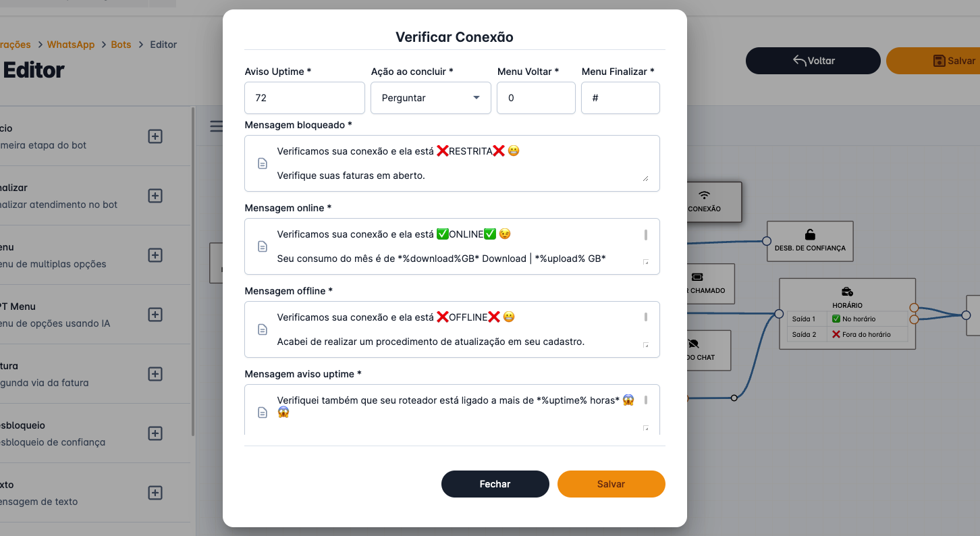Image resolution: width=980 pixels, height=536 pixels.
Task: Click the resize handle of Mensagem bloqueado textarea
Action: tap(645, 178)
